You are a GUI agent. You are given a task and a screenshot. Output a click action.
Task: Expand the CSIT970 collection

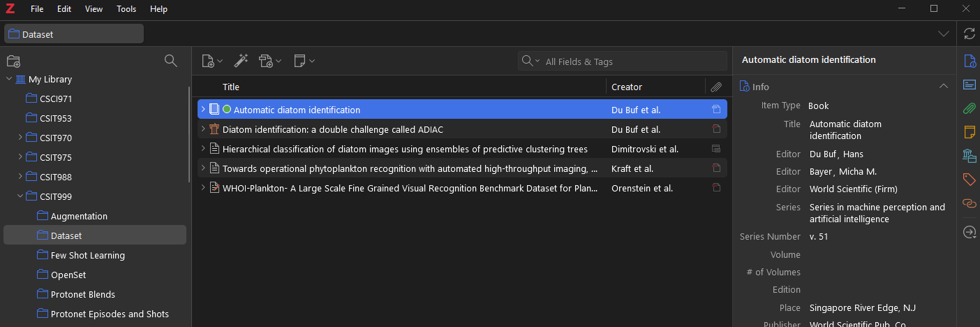(20, 138)
